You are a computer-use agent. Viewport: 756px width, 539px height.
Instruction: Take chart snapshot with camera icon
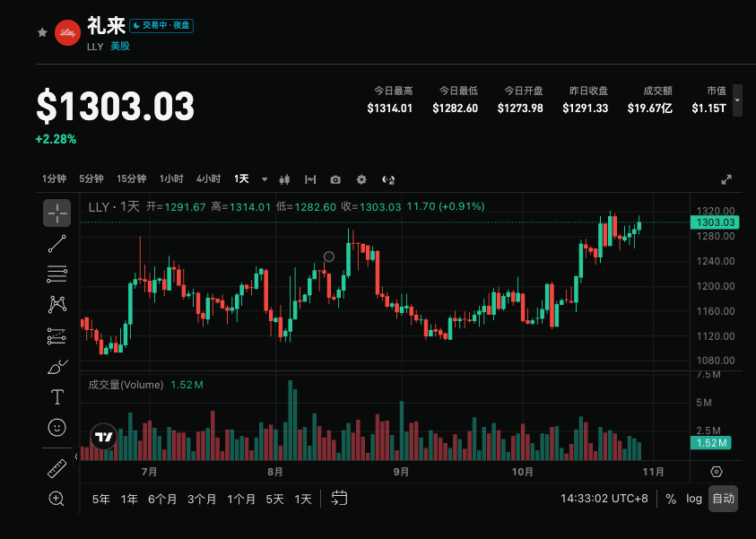pyautogui.click(x=335, y=180)
